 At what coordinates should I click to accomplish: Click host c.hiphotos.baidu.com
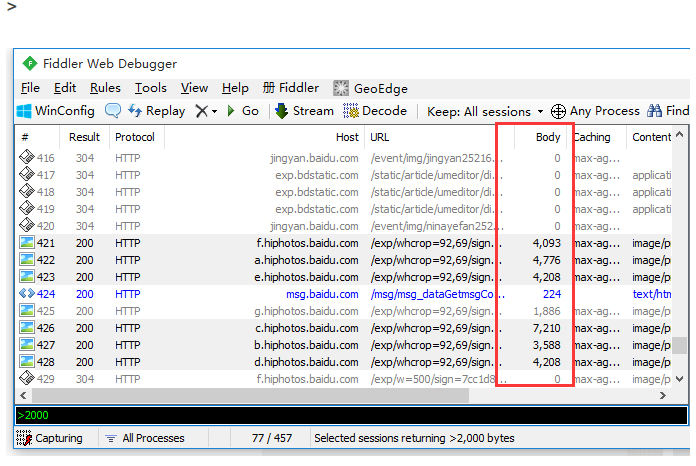(306, 328)
